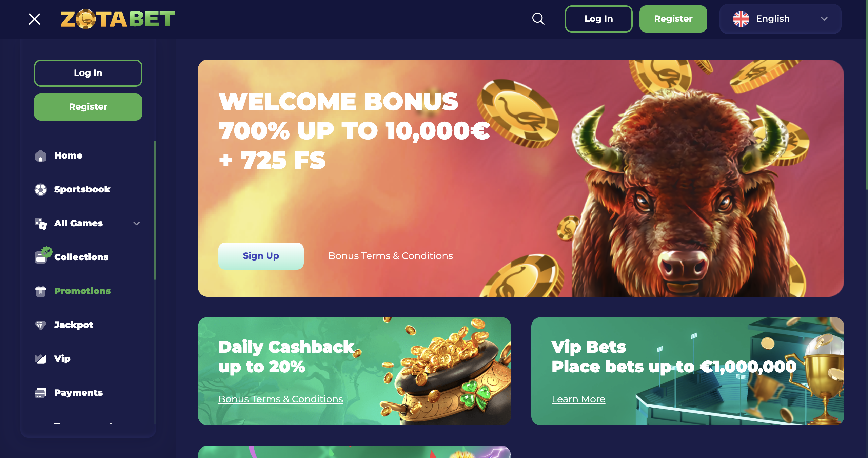Screen dimensions: 868x458
Task: Click Register in the top header
Action: (673, 19)
